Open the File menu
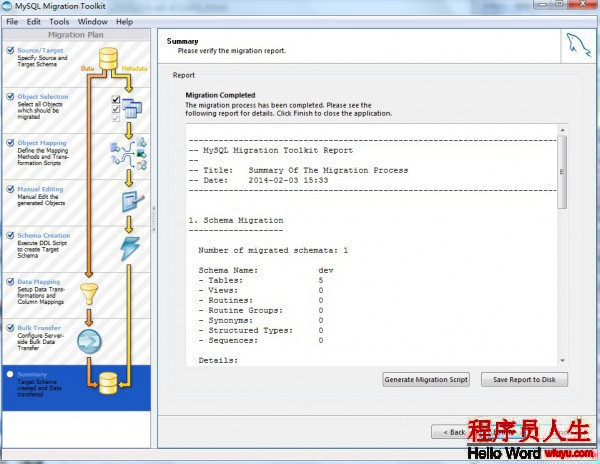Image resolution: width=600 pixels, height=464 pixels. pos(12,22)
